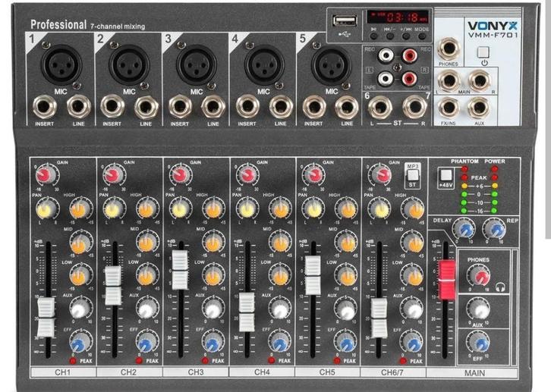Click the red MAIN fader handle

click(445, 279)
